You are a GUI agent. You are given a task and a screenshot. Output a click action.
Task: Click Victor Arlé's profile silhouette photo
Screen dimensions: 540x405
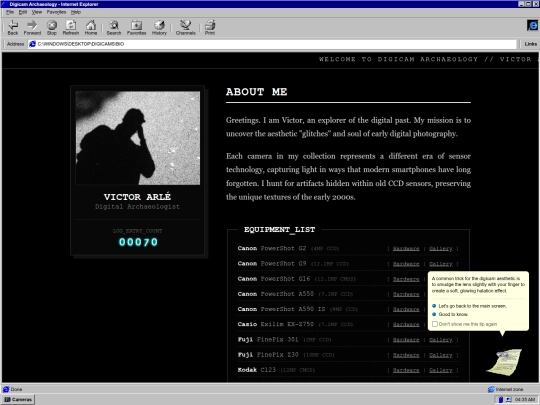point(137,138)
